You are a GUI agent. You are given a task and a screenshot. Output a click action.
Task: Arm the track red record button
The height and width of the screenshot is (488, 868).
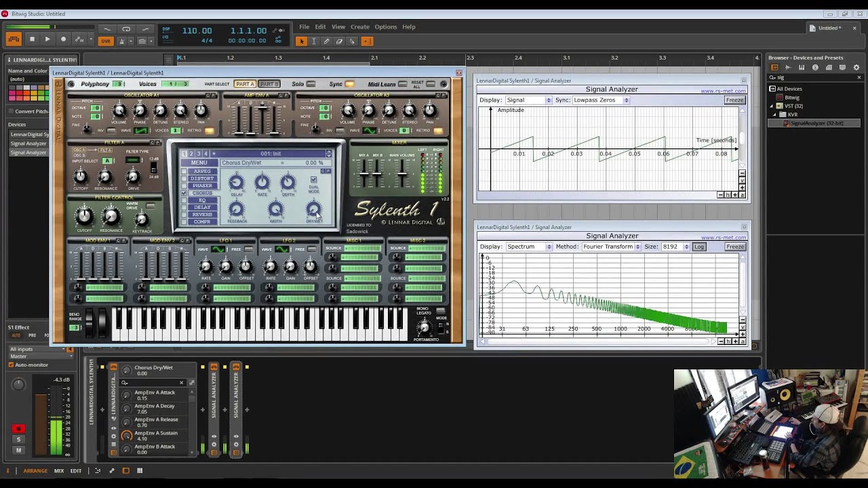pos(18,428)
